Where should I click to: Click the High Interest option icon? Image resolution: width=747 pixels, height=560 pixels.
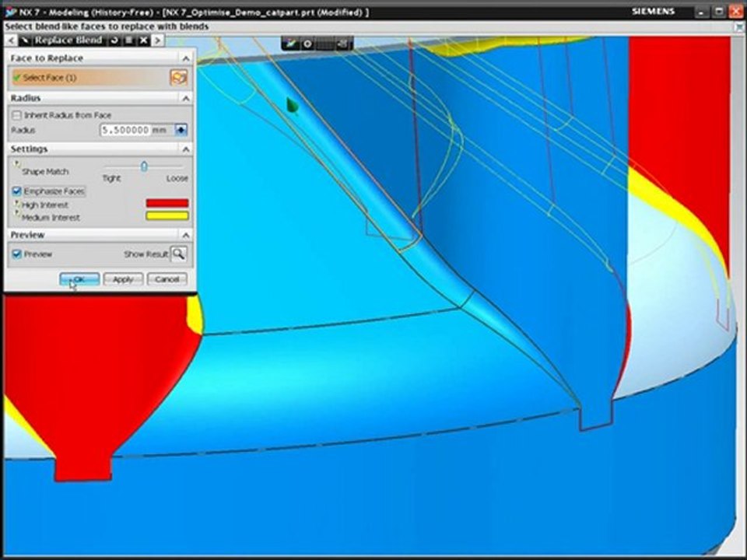point(17,203)
